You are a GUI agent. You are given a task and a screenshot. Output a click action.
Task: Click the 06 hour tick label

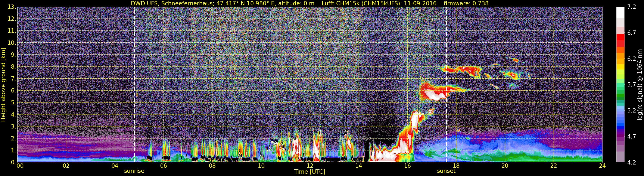click(x=164, y=166)
